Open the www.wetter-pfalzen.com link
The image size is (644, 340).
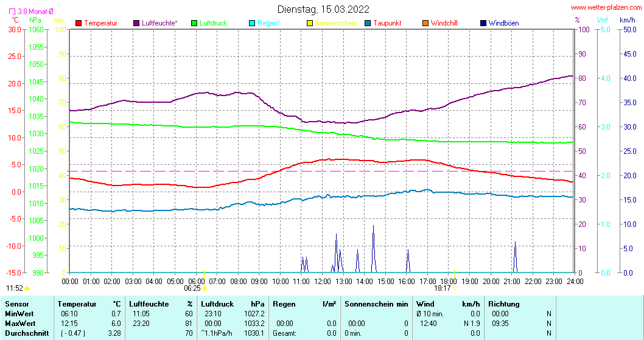pyautogui.click(x=606, y=7)
